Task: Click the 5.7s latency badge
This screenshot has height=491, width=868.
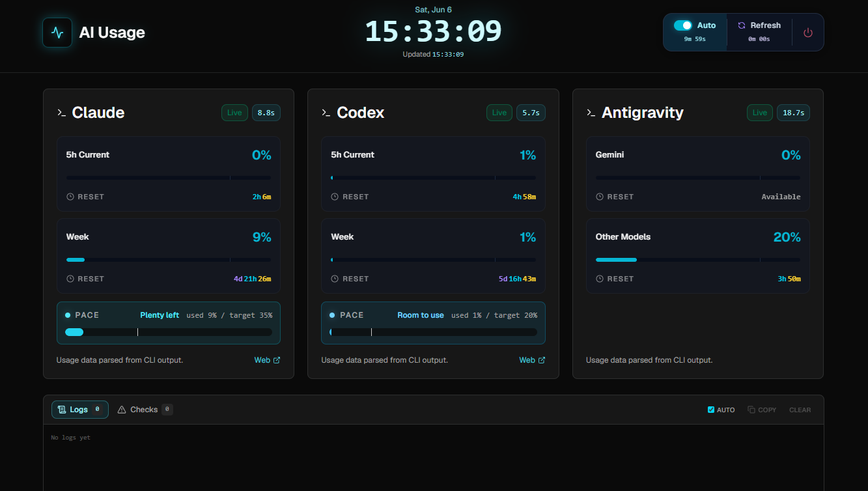Action: click(531, 113)
